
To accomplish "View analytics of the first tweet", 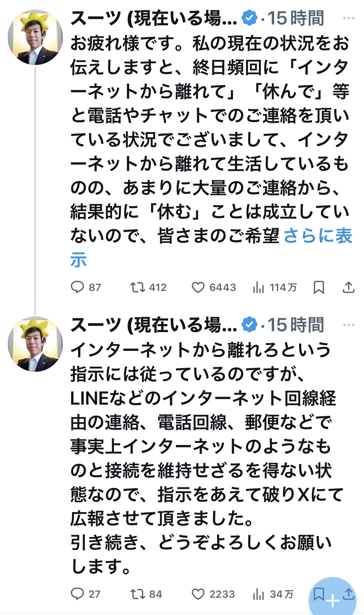I will point(258,288).
